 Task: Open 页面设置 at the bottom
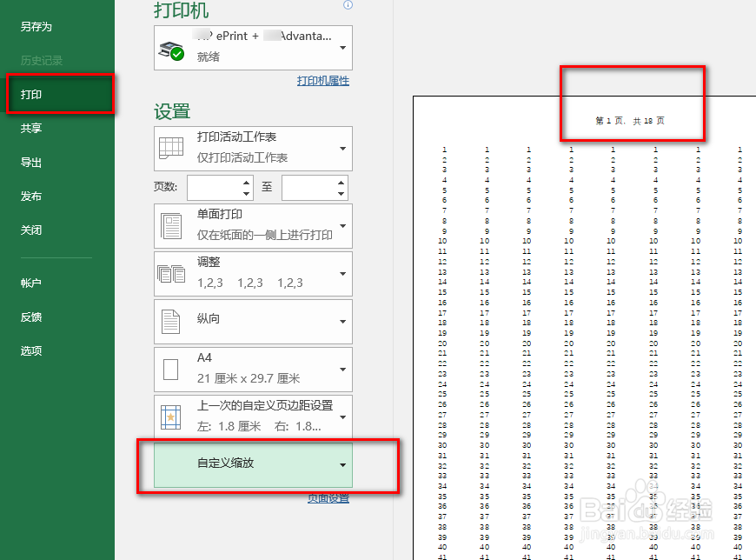[328, 499]
